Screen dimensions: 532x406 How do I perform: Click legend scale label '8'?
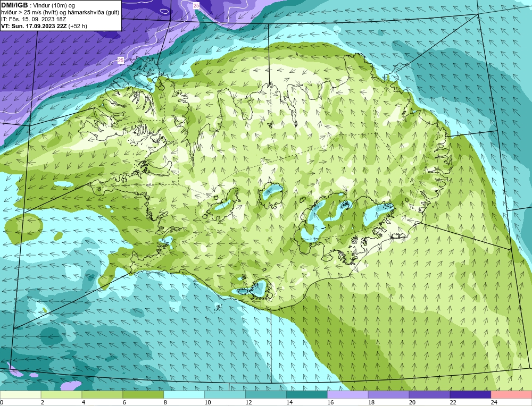tap(165, 402)
